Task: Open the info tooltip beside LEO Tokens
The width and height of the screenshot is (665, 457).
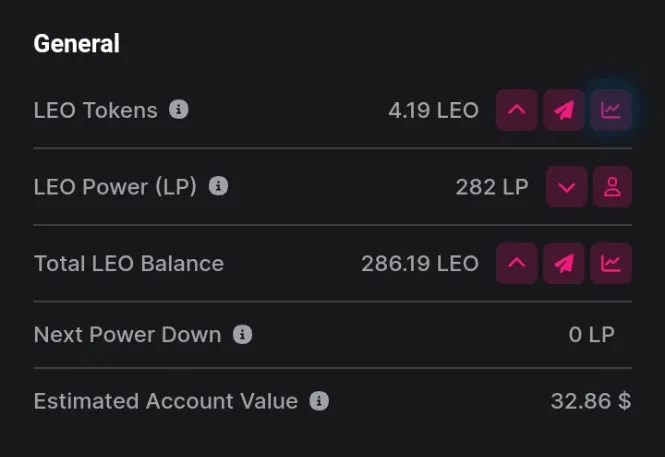Action: pos(179,110)
